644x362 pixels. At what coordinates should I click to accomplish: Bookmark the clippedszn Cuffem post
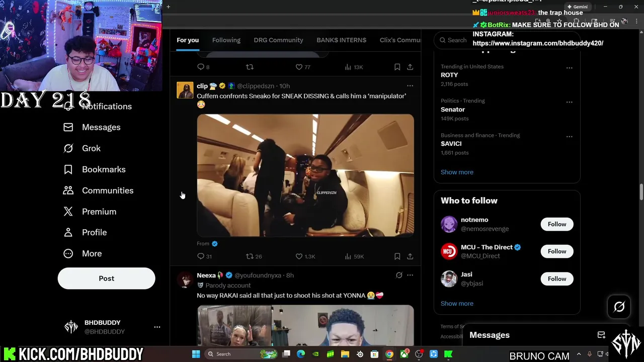397,256
